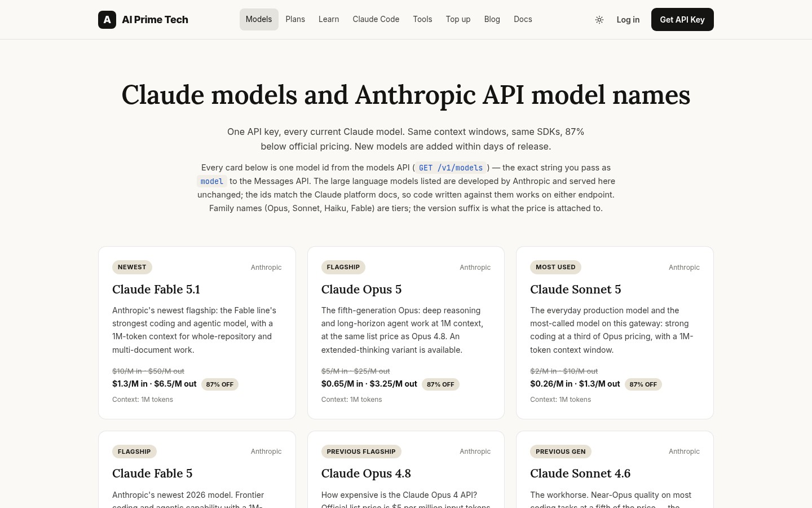812x508 pixels.
Task: Open the Learn menu item
Action: pos(329,19)
